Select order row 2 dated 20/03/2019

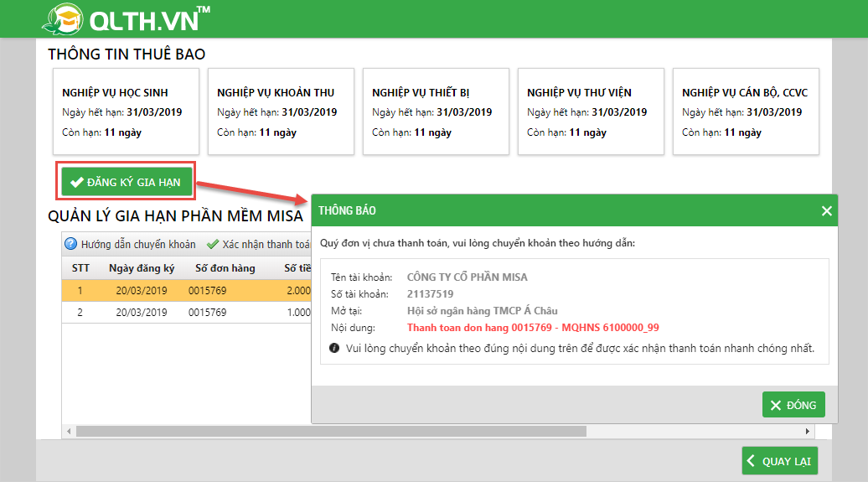187,313
